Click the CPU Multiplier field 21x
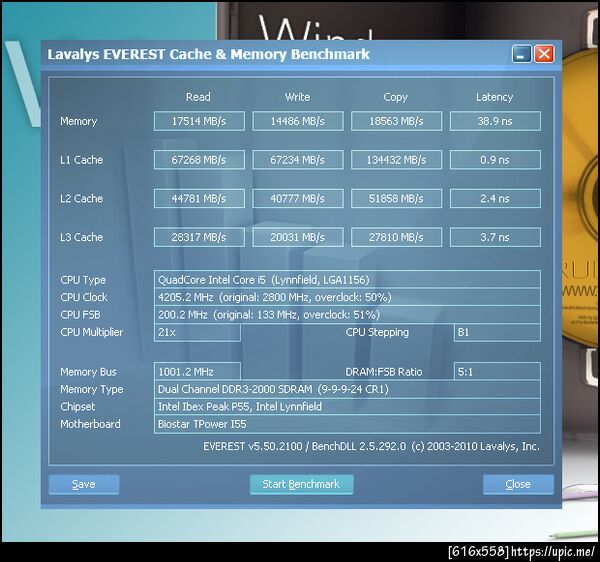This screenshot has height=562, width=600. tap(197, 332)
